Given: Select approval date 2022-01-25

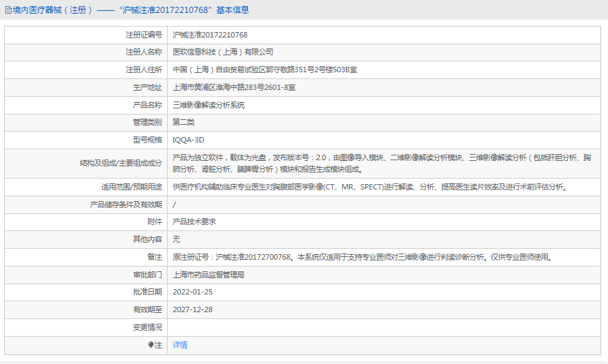Looking at the screenshot, I should pos(192,292).
